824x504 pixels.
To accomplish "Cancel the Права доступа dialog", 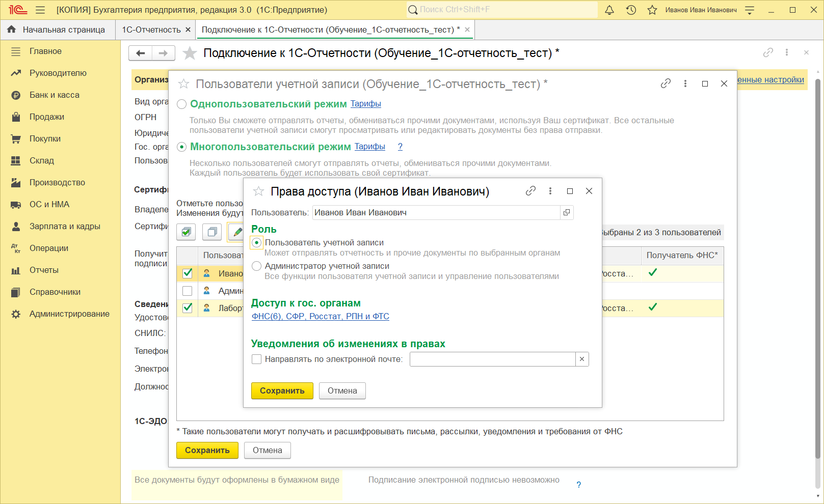I will click(342, 391).
